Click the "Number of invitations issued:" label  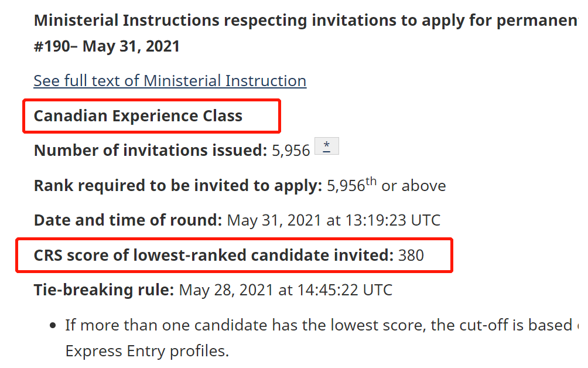151,151
